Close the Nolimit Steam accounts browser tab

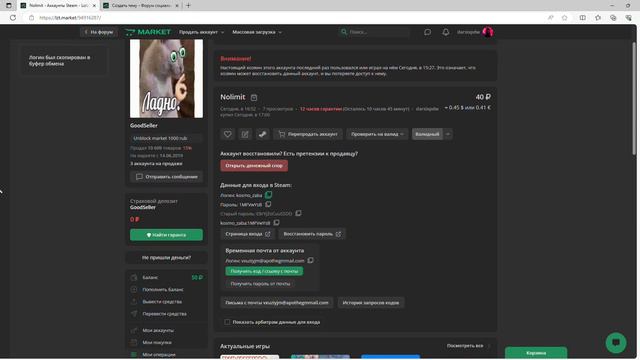coord(94,6)
